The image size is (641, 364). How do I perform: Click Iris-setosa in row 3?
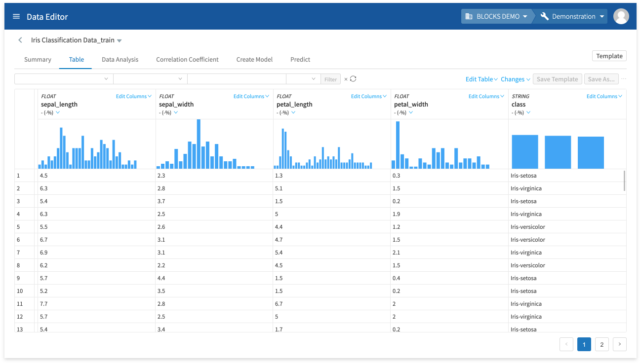(523, 201)
